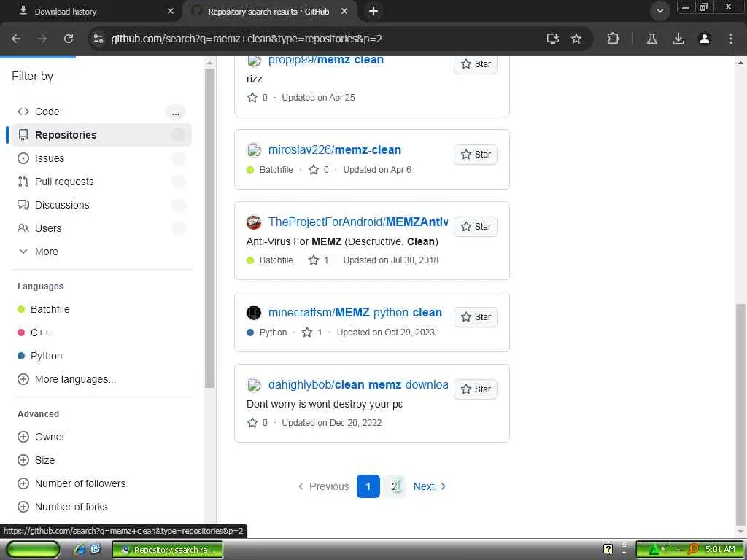Open site information icon in address bar

[x=98, y=39]
